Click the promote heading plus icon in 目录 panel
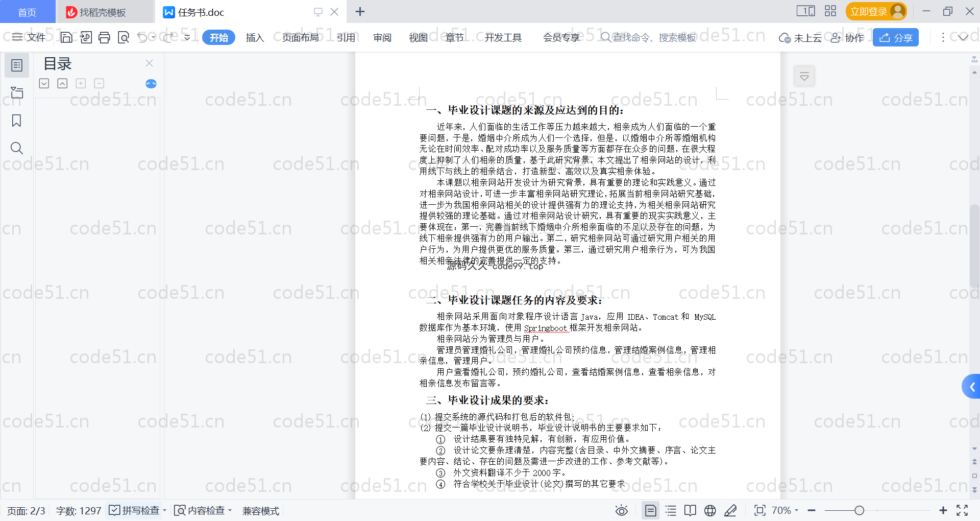Image resolution: width=980 pixels, height=521 pixels. pos(81,83)
